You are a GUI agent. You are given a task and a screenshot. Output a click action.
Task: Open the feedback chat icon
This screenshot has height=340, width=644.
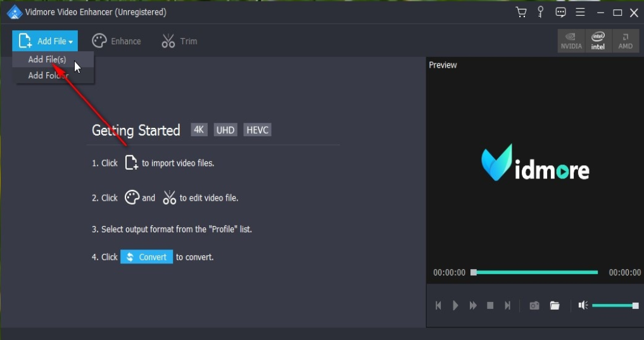pos(560,12)
